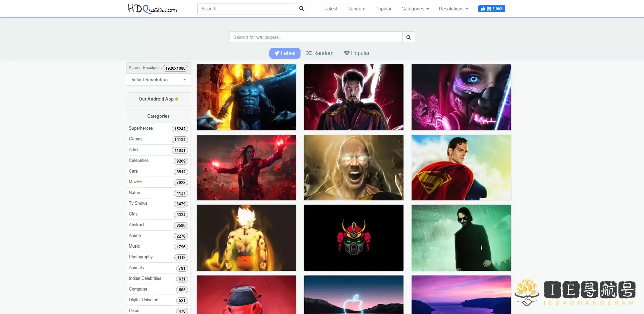Image resolution: width=644 pixels, height=314 pixels.
Task: Open the Batman wallpaper thumbnail
Action: 247,97
